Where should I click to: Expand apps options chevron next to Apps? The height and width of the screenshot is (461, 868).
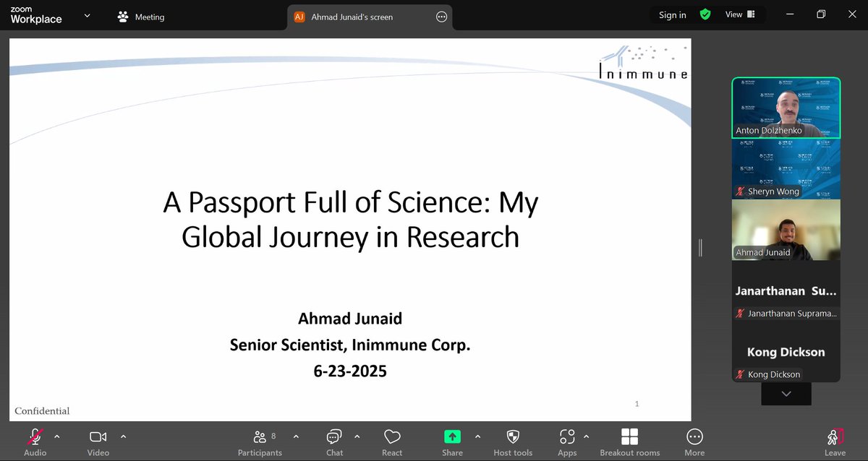(586, 436)
